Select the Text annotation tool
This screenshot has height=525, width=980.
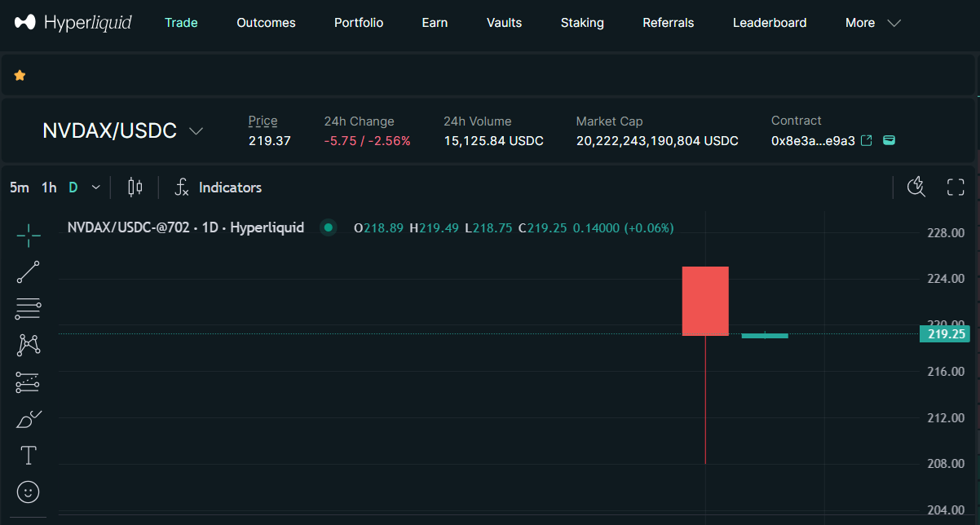click(x=29, y=455)
